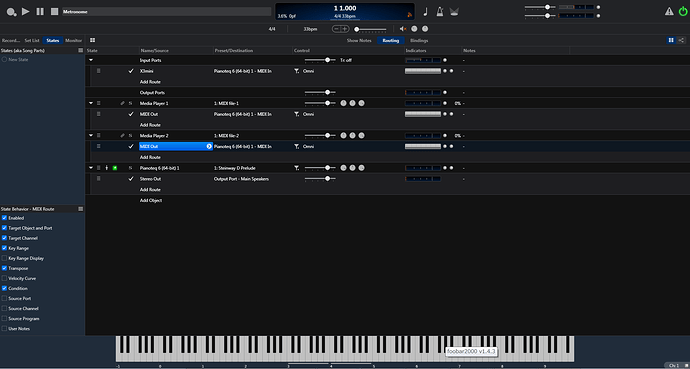The height and width of the screenshot is (369, 690).
Task: Click the link icon on Media Player 1
Action: pos(123,103)
